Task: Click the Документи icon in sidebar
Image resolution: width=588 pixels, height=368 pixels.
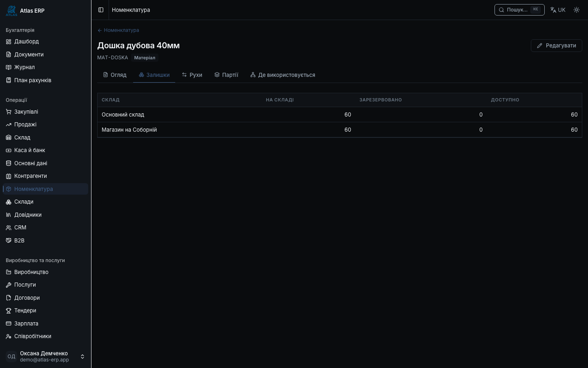Action: 9,54
